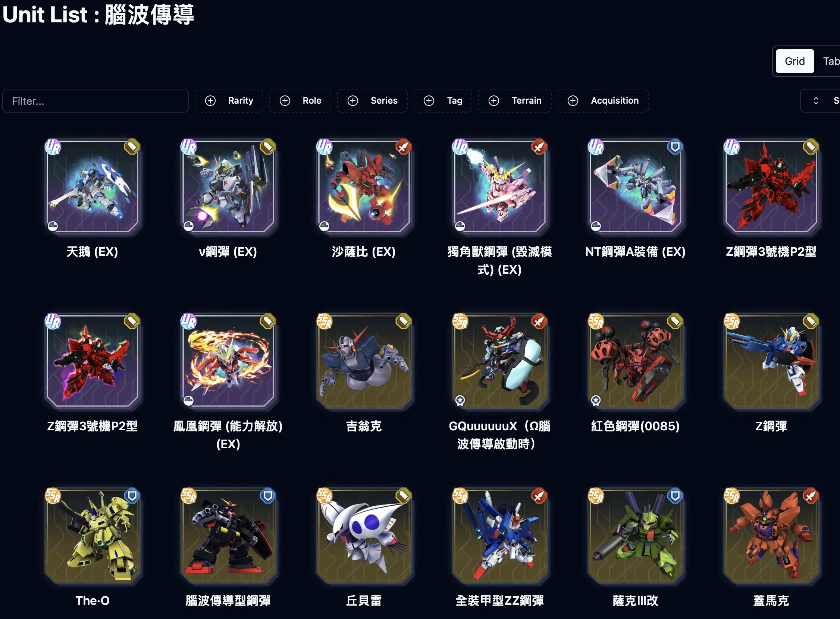Click the UR badge on 天鵝 (EX) card
The width and height of the screenshot is (840, 619).
(53, 147)
